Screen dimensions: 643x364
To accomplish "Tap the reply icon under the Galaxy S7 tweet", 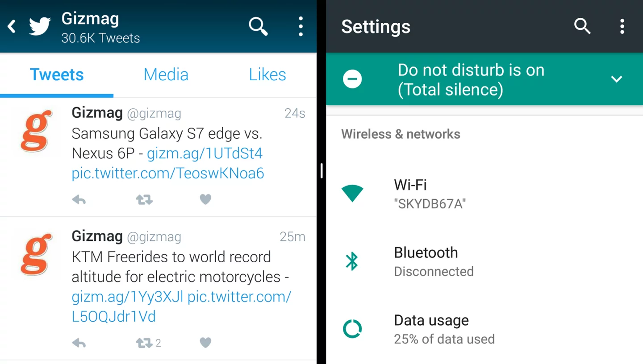I will click(x=79, y=199).
